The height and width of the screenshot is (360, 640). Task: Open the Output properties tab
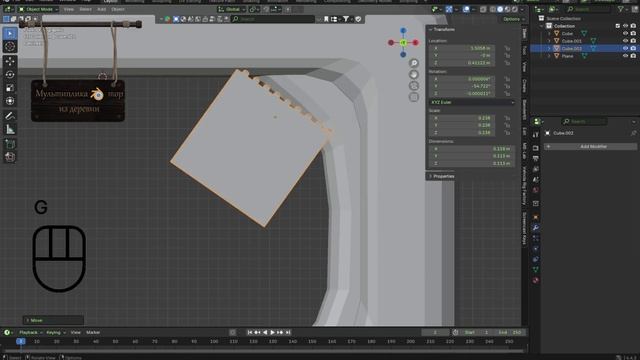(x=536, y=159)
